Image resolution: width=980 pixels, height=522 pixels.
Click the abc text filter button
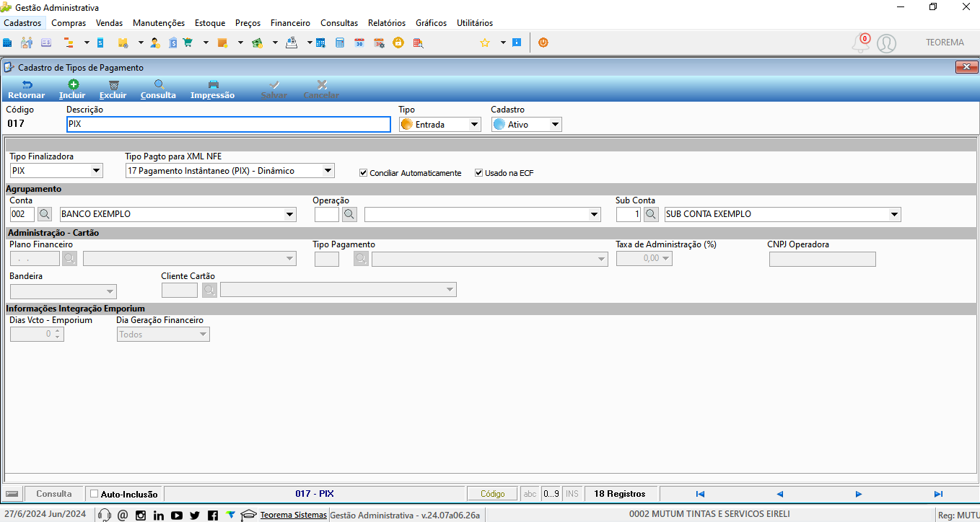coord(530,494)
